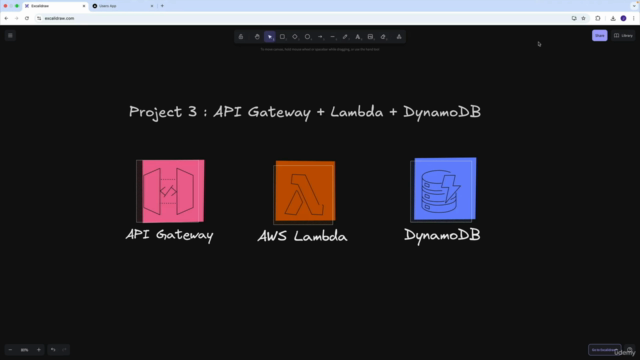Click the purple Share button
This screenshot has width=640, height=360.
pos(600,36)
